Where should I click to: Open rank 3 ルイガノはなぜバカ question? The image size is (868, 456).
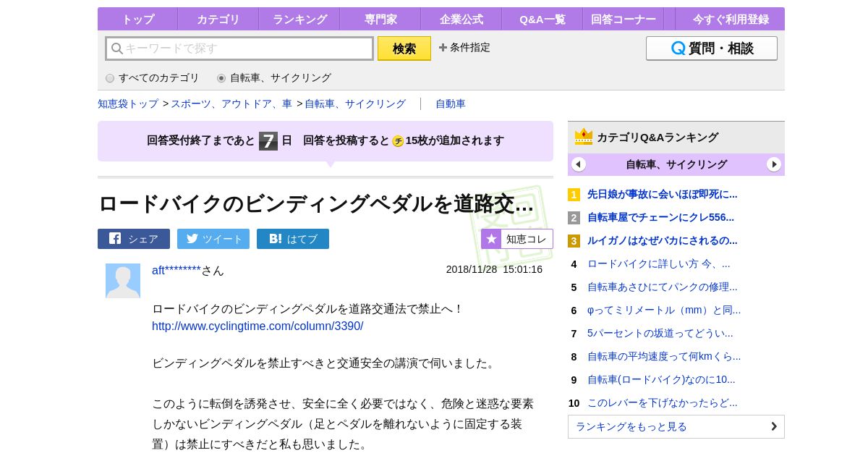[663, 240]
